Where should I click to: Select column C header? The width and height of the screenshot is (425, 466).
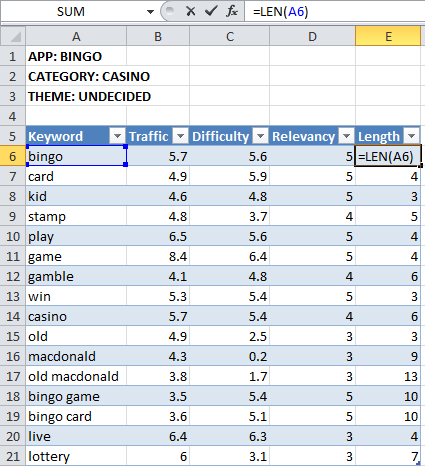click(x=230, y=36)
